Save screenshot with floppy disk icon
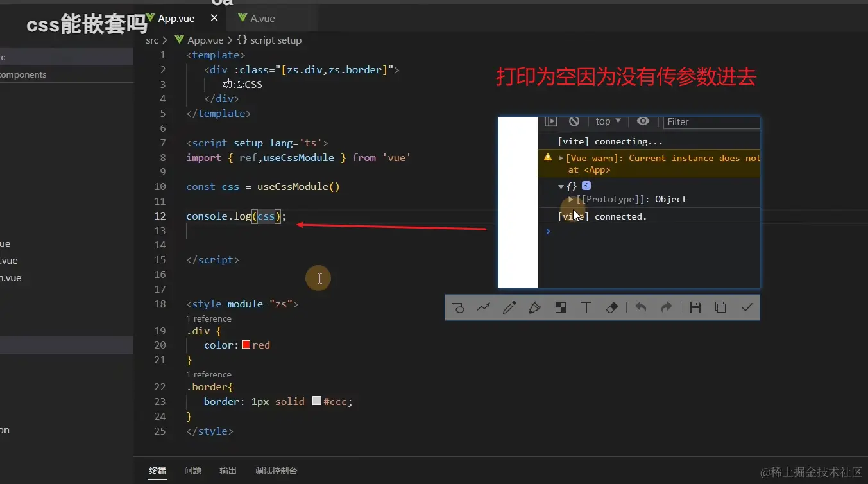The height and width of the screenshot is (484, 868). click(x=695, y=307)
